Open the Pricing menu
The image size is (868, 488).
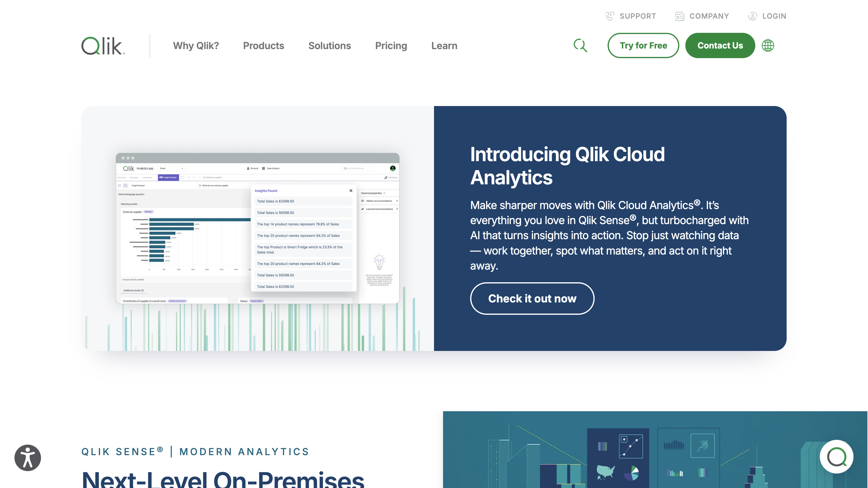point(391,45)
